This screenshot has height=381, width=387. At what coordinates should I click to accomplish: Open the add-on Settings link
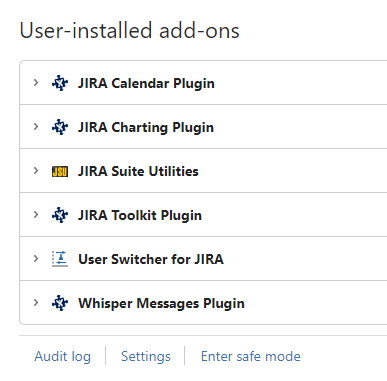pos(146,356)
